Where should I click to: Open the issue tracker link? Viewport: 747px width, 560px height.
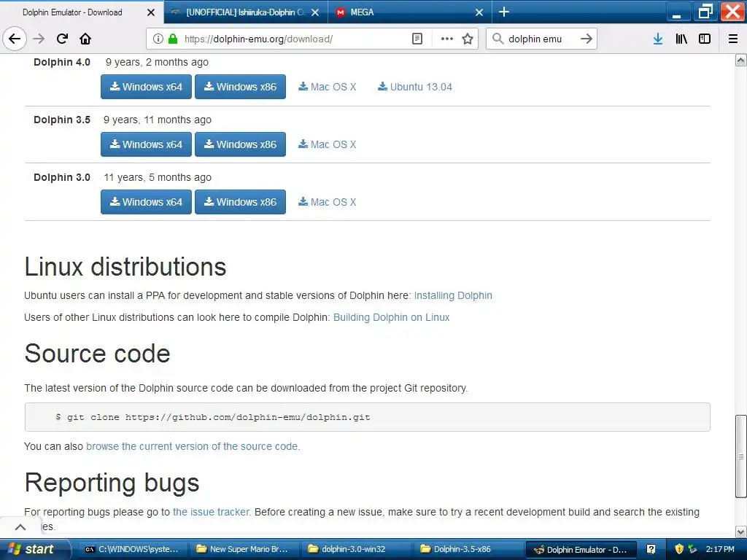pos(212,512)
